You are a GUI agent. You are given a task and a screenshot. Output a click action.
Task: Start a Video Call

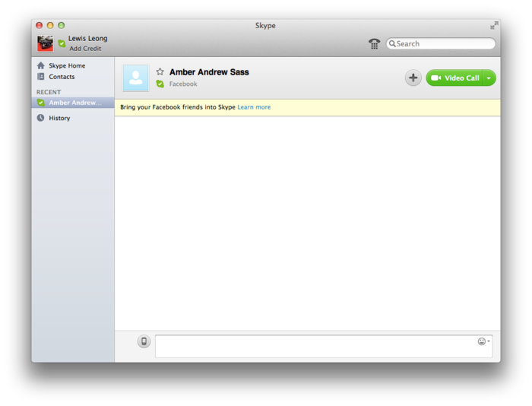tap(454, 78)
